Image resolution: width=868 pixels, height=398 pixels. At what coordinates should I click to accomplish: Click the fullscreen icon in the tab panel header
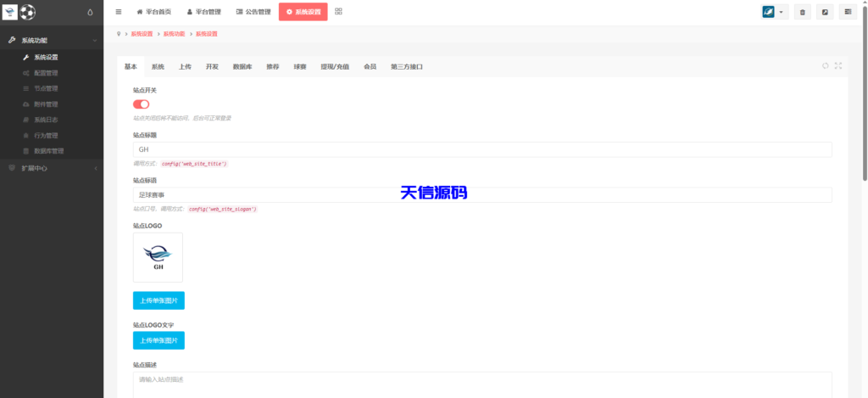(x=838, y=66)
